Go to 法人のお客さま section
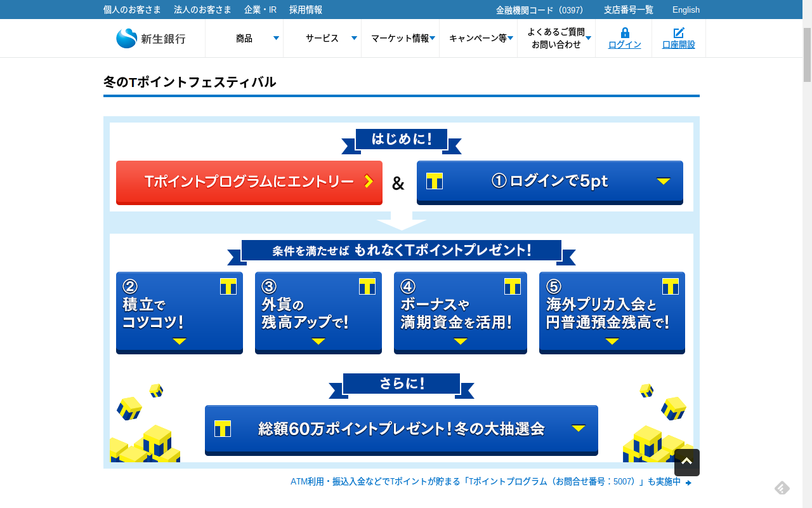 pos(202,10)
